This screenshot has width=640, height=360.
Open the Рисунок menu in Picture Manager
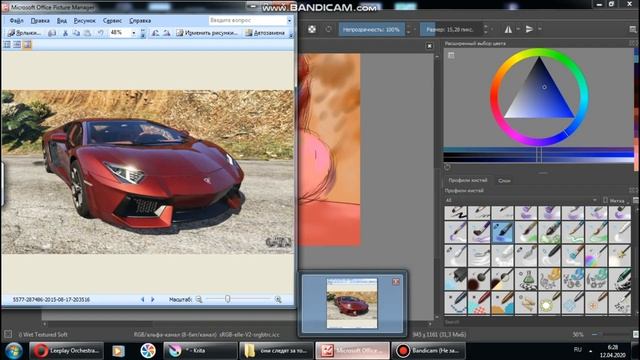pos(84,20)
